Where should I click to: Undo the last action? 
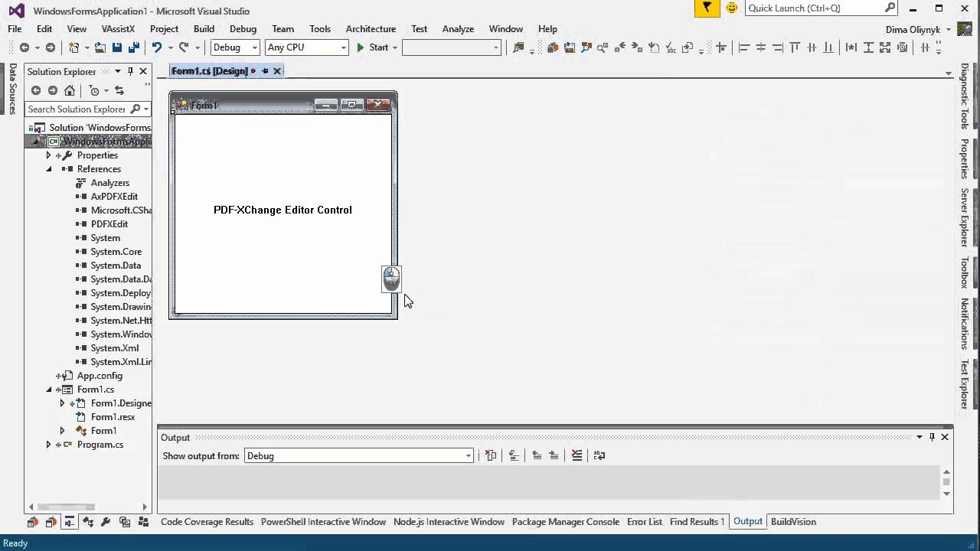pyautogui.click(x=156, y=47)
